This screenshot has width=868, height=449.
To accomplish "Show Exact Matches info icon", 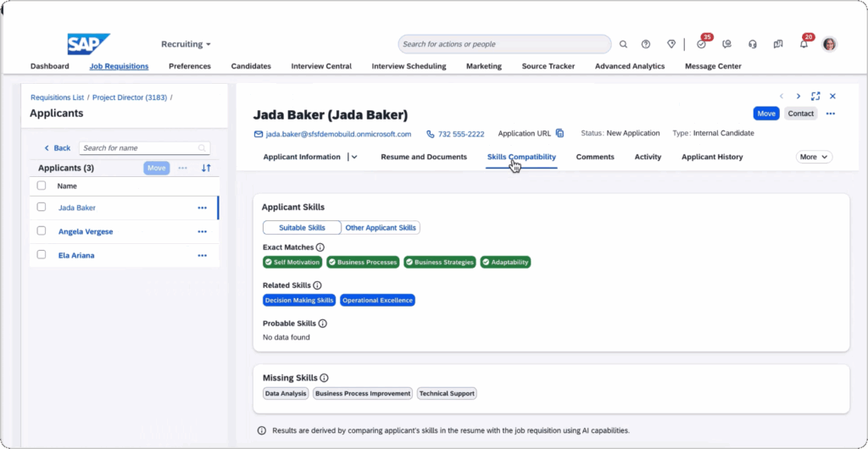I will [x=320, y=247].
